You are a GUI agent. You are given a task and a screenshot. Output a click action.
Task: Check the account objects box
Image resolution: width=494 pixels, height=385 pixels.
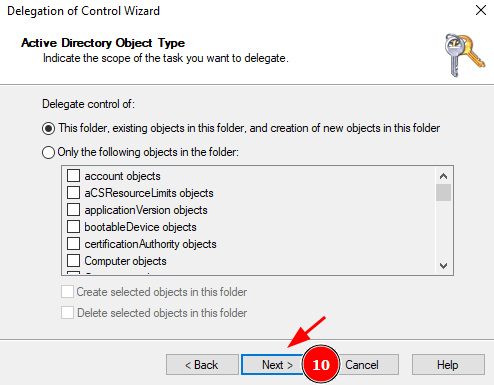tap(73, 175)
